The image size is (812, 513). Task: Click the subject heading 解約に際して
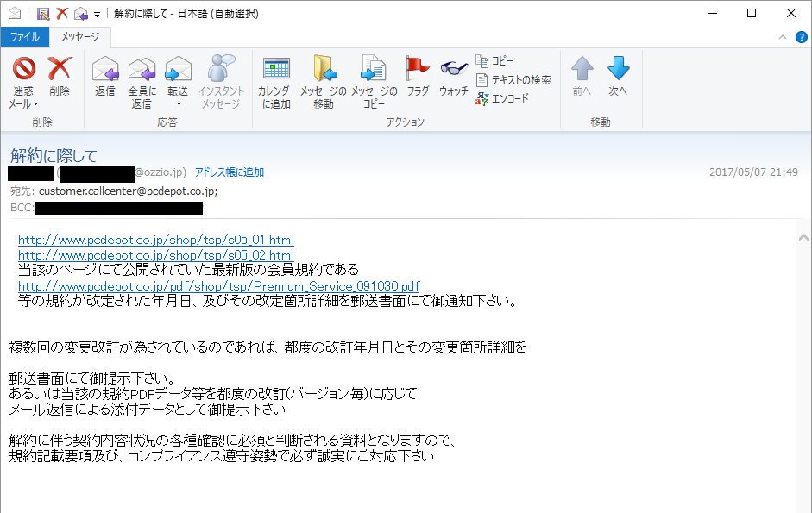54,156
